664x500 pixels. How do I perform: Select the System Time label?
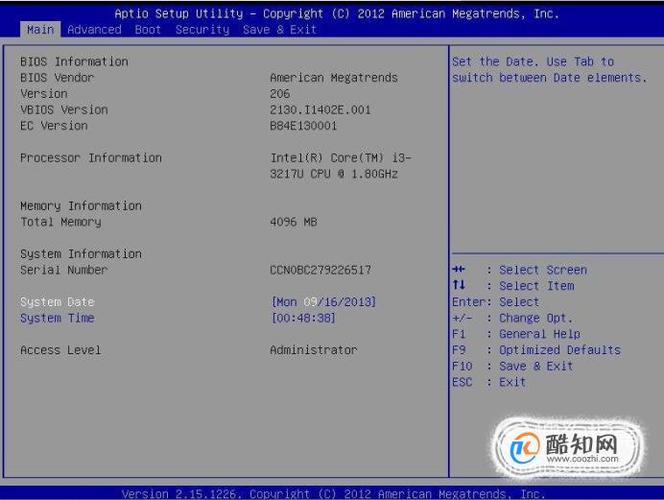click(x=57, y=318)
